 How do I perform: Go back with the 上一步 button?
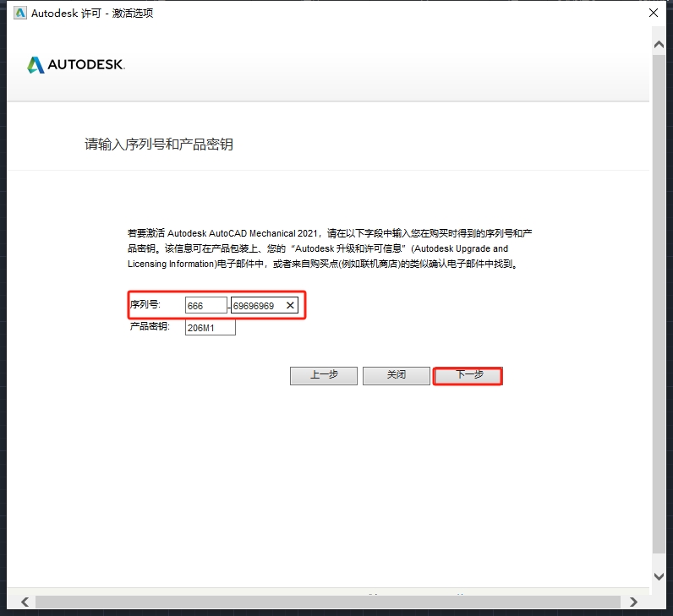(x=324, y=376)
